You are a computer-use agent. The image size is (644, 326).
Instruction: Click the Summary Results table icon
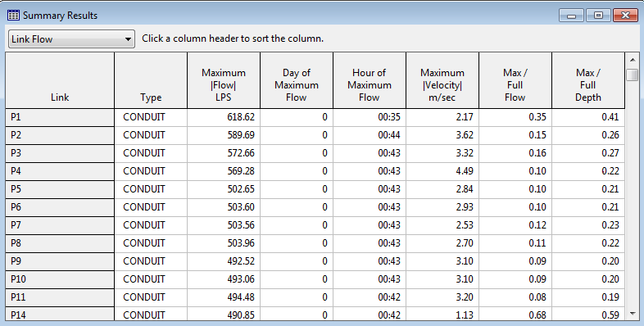tap(13, 16)
